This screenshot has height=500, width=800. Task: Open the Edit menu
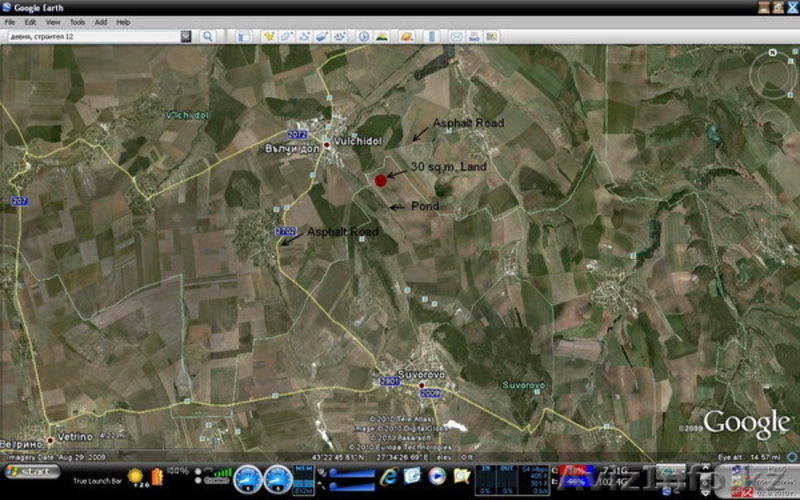[30, 22]
